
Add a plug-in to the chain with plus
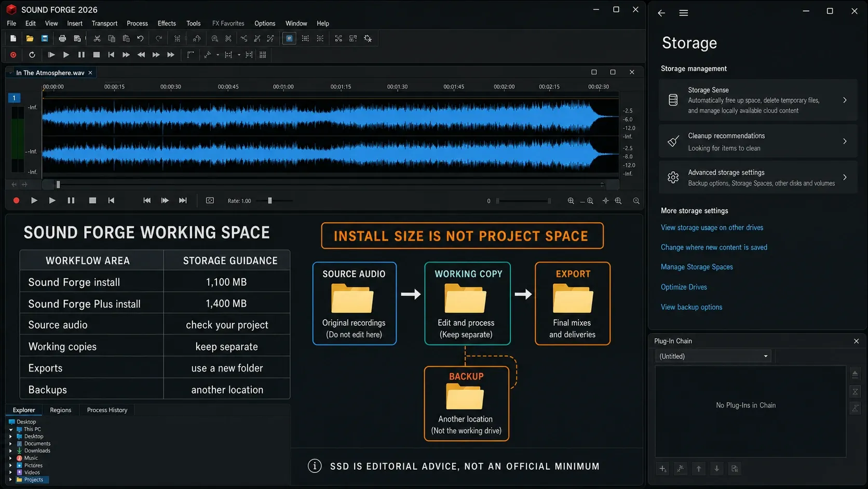click(x=663, y=469)
